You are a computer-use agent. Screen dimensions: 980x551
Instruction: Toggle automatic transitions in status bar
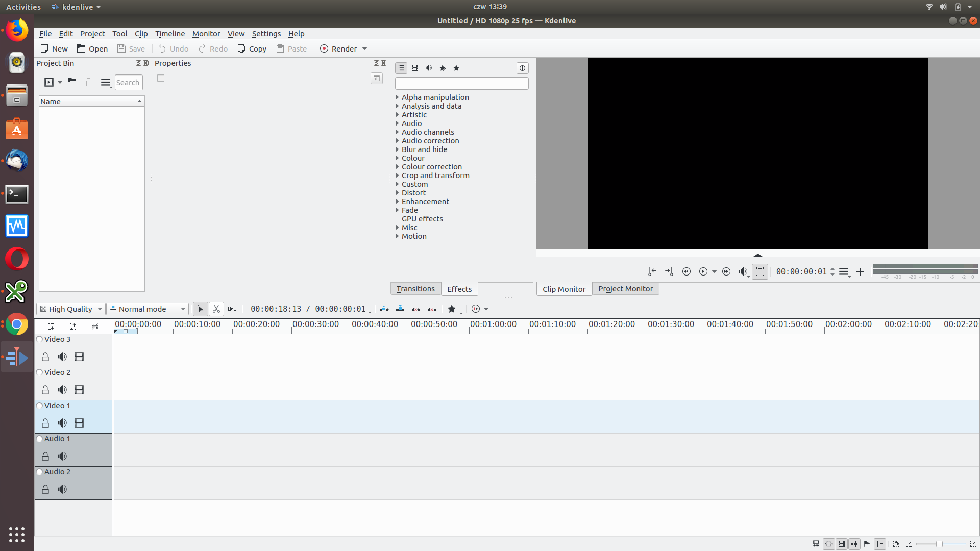829,544
